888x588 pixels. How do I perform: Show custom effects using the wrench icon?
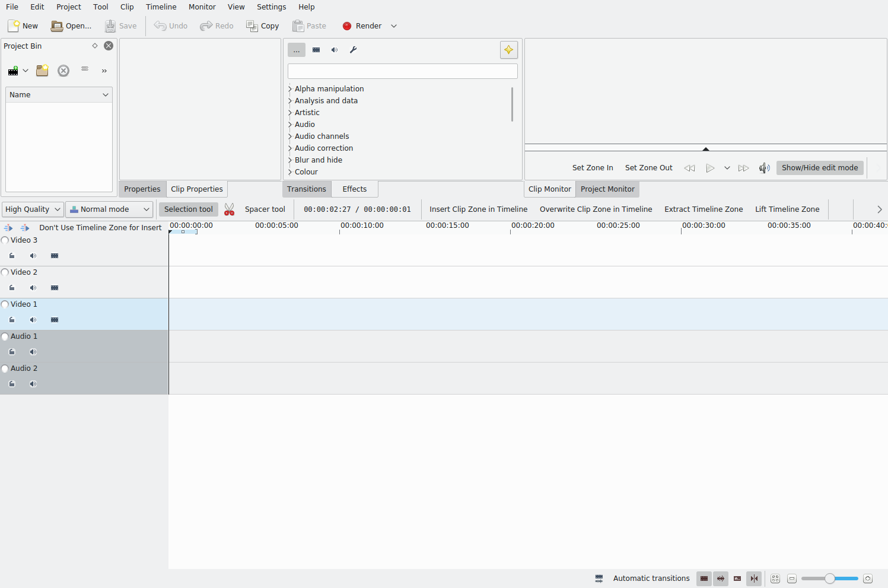353,50
